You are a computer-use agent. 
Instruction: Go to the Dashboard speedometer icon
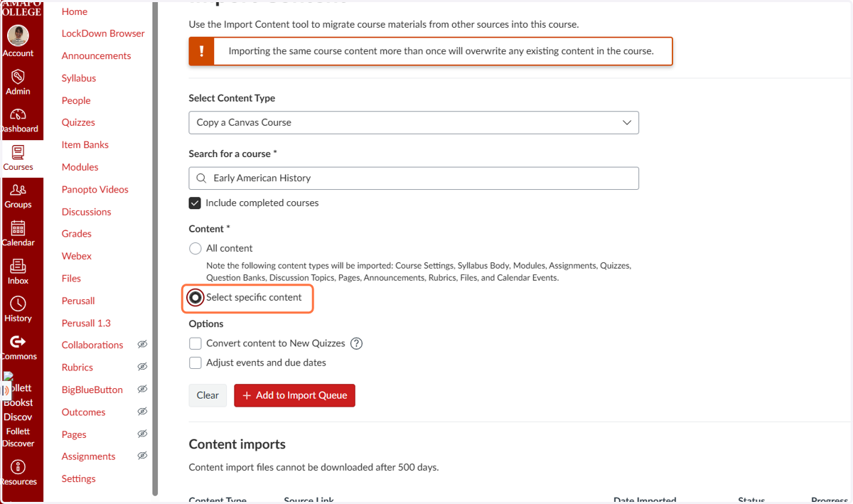point(18,114)
